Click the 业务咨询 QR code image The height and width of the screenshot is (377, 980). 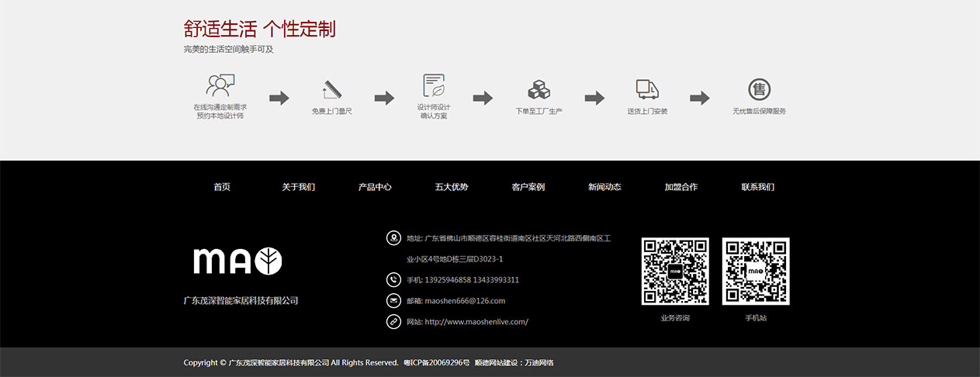(674, 272)
